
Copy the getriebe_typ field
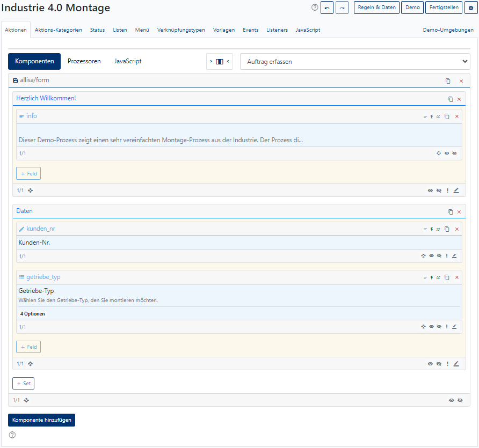(447, 277)
